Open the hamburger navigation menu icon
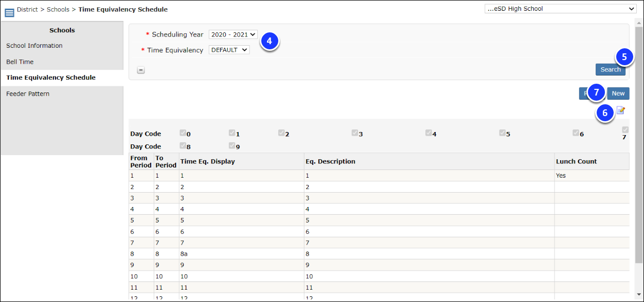The image size is (644, 302). pyautogui.click(x=9, y=12)
